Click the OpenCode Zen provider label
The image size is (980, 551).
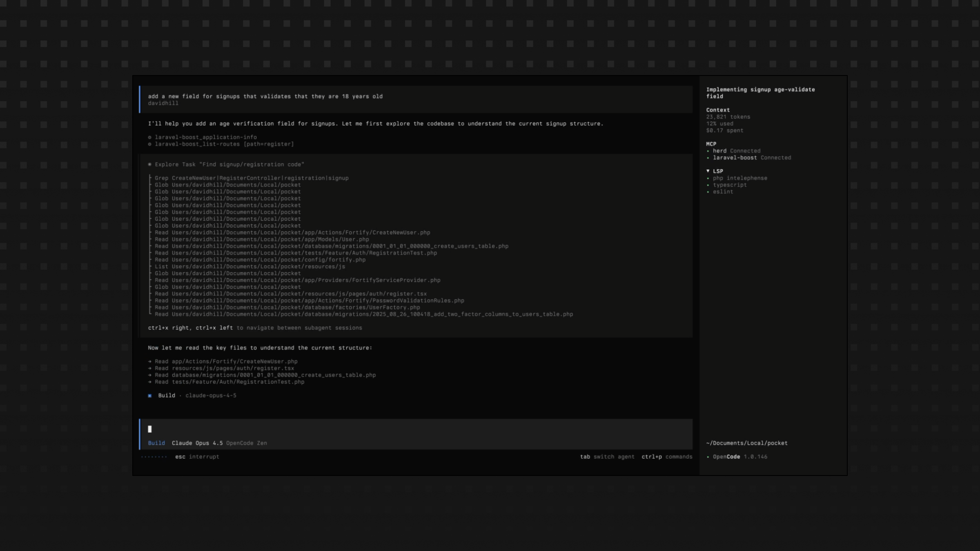[x=247, y=443]
